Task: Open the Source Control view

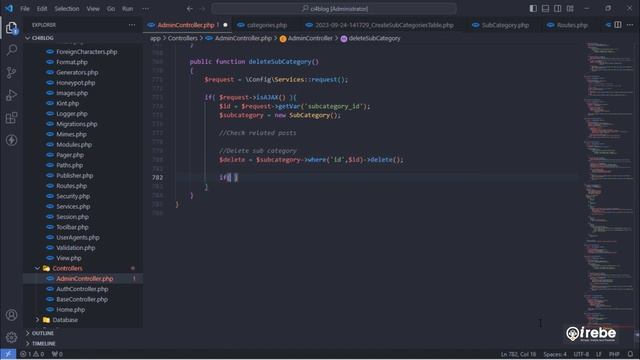Action: click(11, 73)
